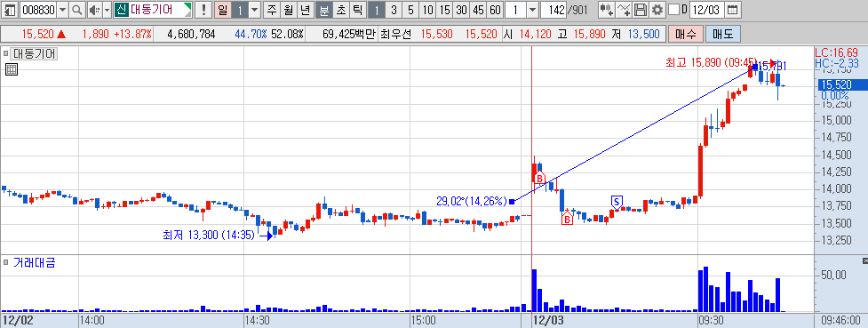Choose the 60-minute interval button
This screenshot has height=328, width=868.
496,10
